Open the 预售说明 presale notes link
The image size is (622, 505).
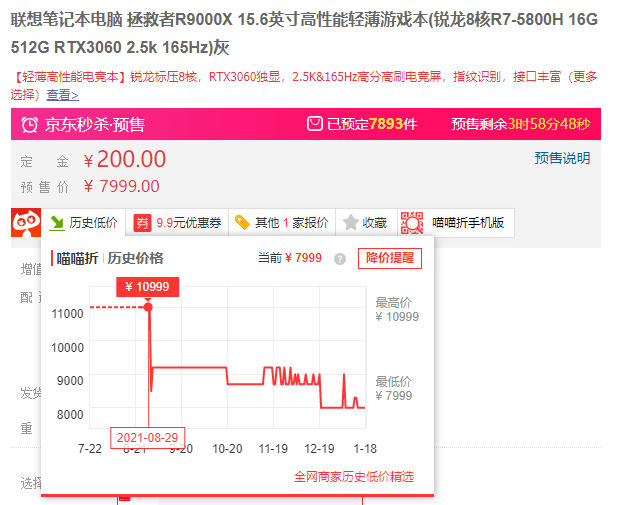point(562,158)
